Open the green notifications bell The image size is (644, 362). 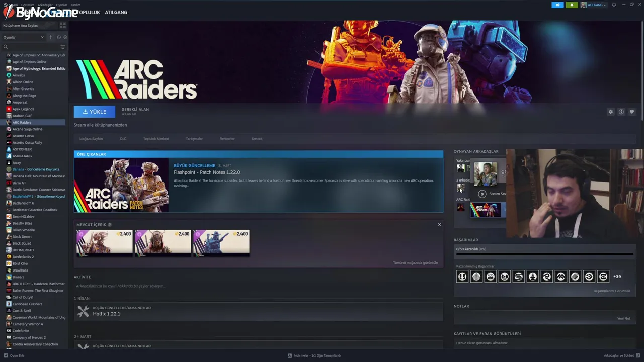(572, 5)
